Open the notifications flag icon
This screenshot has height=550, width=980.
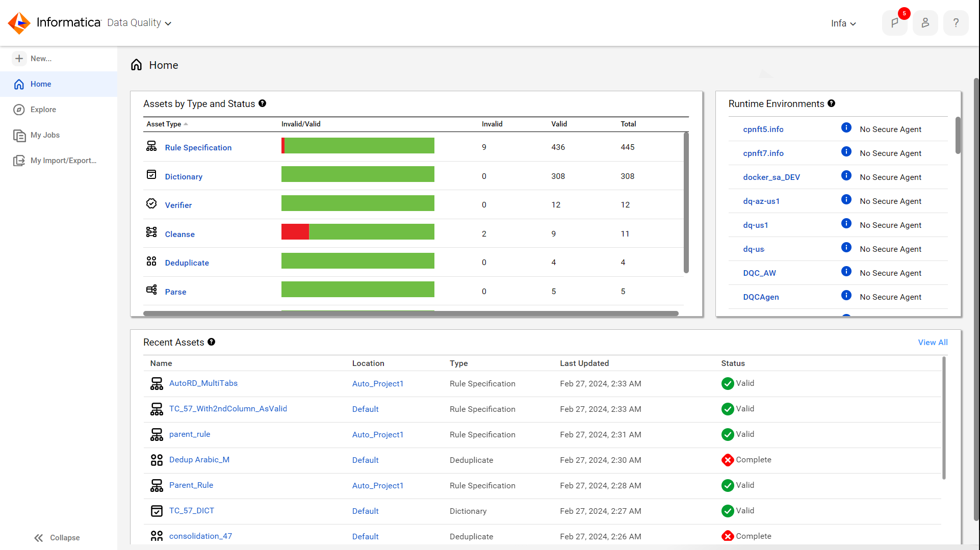894,23
